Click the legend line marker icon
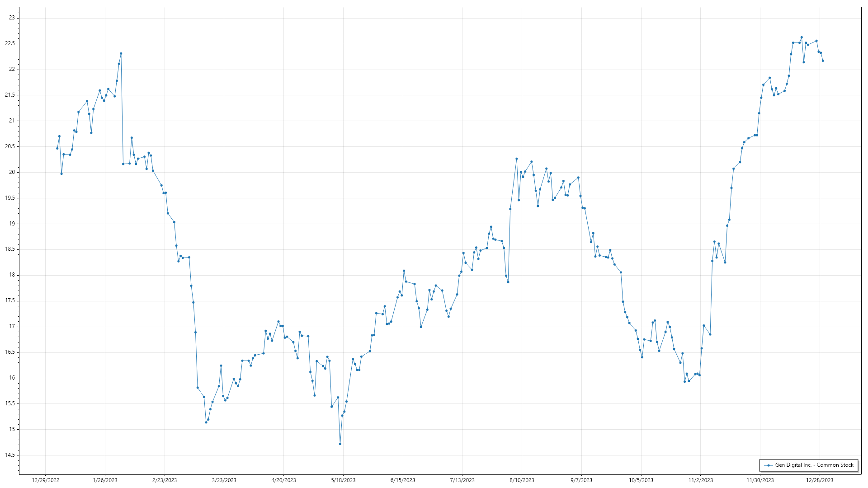Image resolution: width=868 pixels, height=488 pixels. [x=768, y=465]
